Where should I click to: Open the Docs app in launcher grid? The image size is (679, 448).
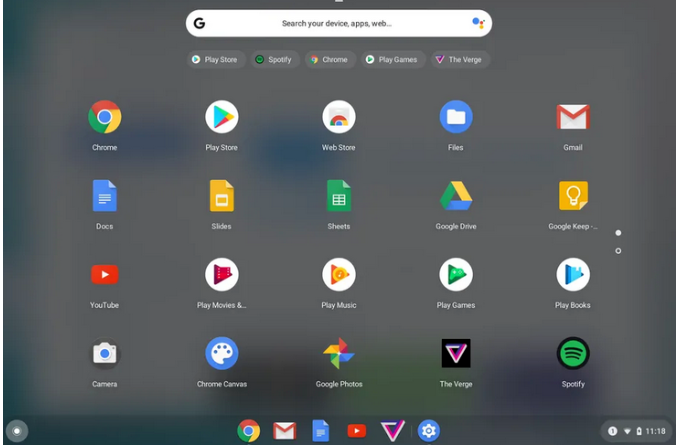tap(104, 196)
